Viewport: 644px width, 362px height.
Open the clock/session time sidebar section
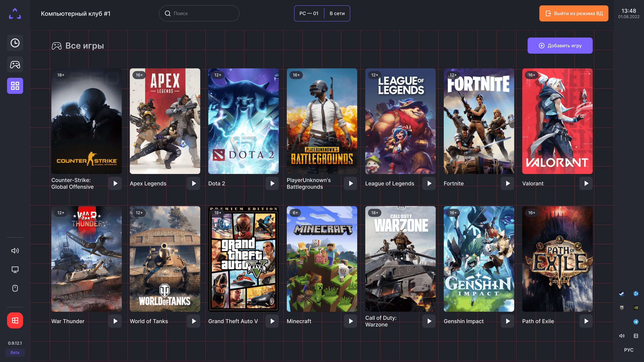coord(15,43)
